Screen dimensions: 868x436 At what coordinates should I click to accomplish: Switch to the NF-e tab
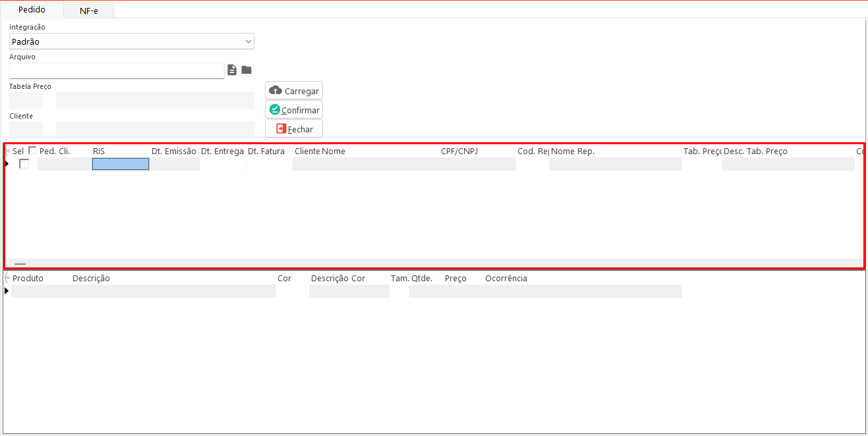pos(88,10)
